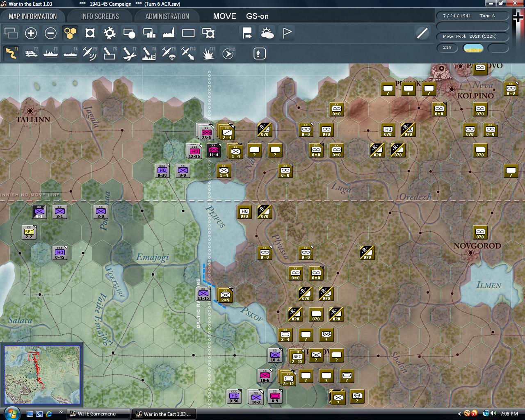
Task: Select the pink HQ 12-36 counter
Action: coord(194,151)
